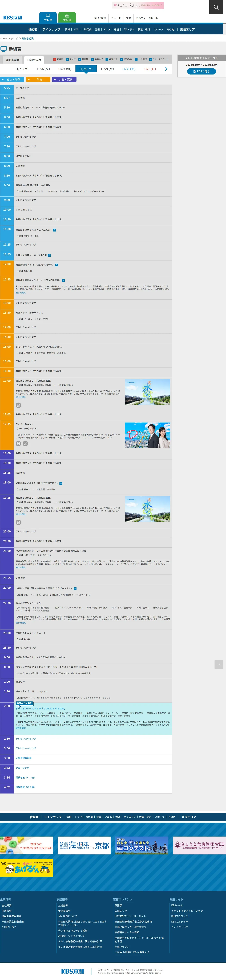Open the ドラマ category in top navigation
The height and width of the screenshot is (980, 226).
click(x=77, y=29)
